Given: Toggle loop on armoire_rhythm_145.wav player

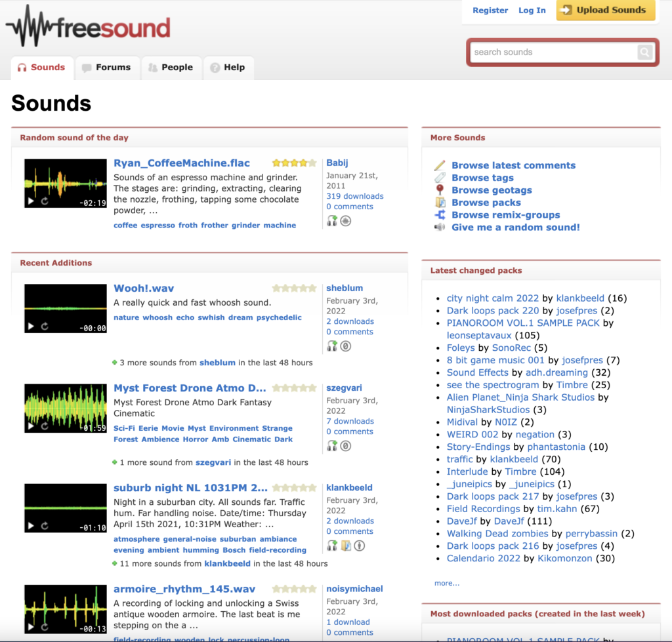Looking at the screenshot, I should 45,627.
